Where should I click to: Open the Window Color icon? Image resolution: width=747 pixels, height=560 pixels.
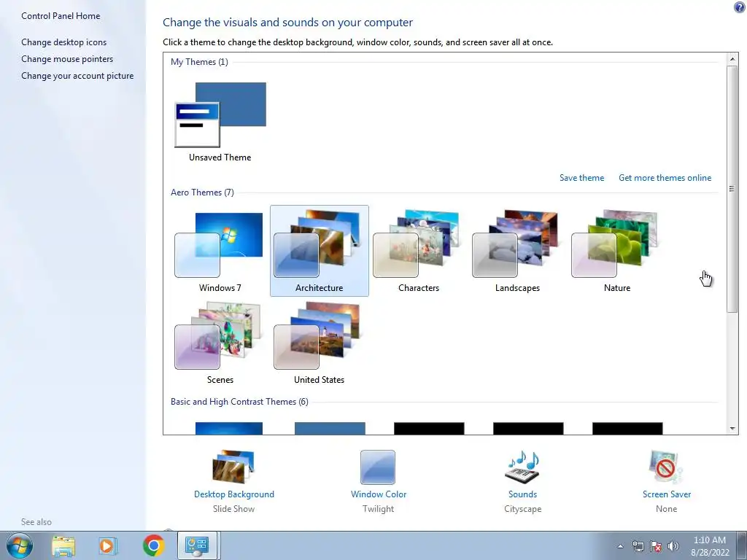(x=378, y=467)
